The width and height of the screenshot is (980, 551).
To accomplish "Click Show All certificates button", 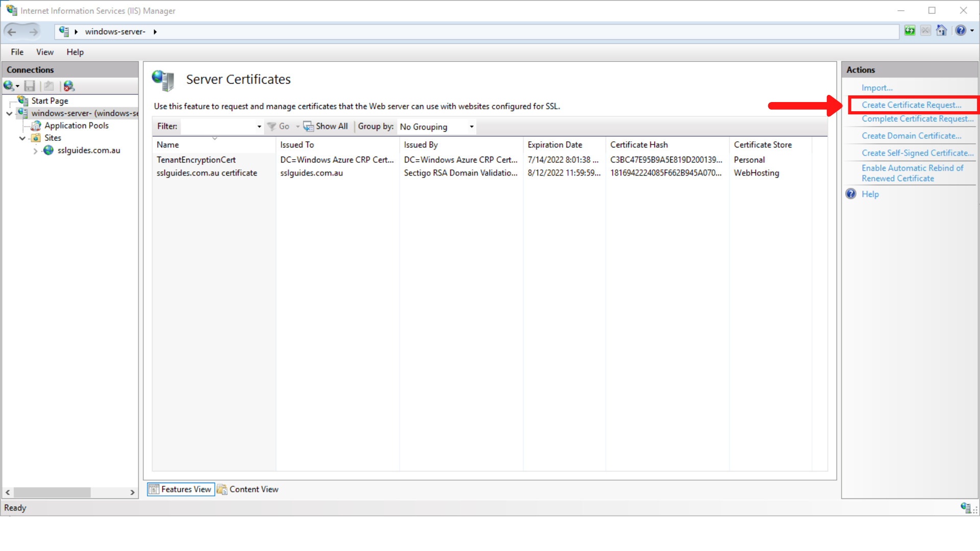I will pyautogui.click(x=325, y=126).
